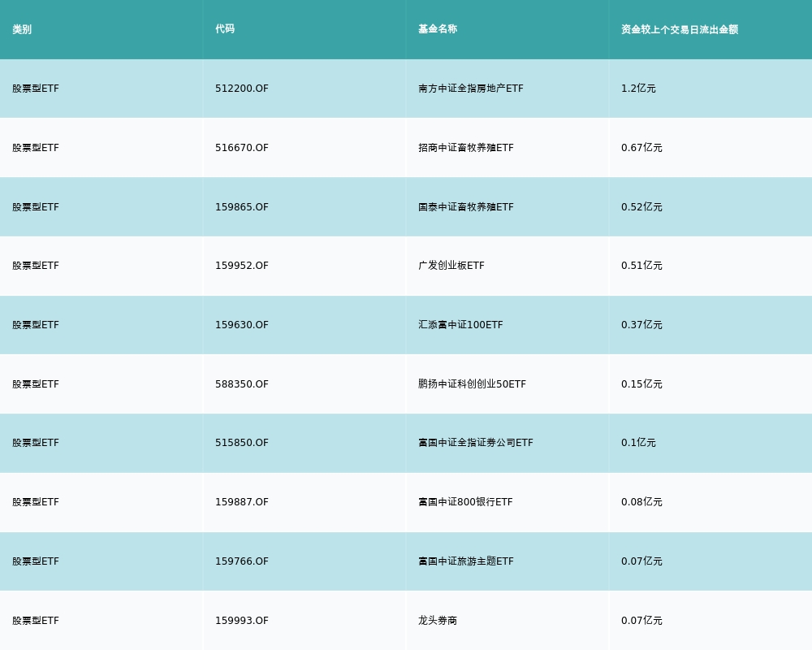Select fund name 富国中证800银行ETF
812x650 pixels.
point(465,502)
